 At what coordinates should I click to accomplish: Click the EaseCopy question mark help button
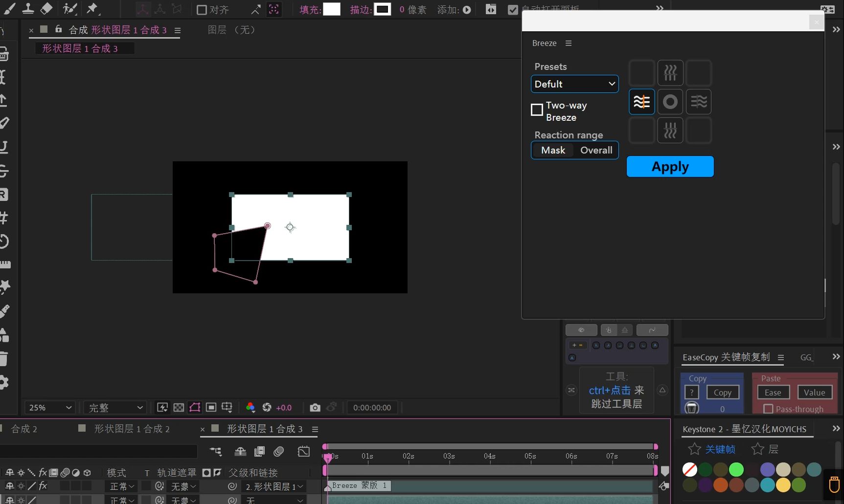(x=691, y=392)
